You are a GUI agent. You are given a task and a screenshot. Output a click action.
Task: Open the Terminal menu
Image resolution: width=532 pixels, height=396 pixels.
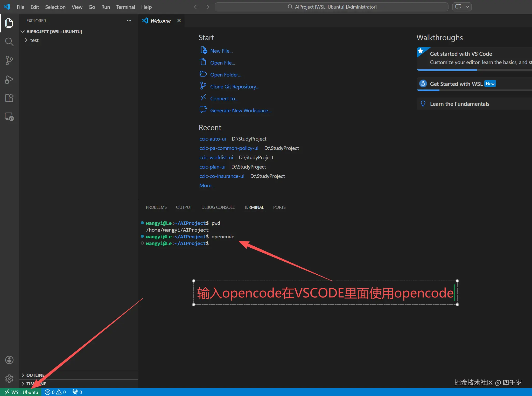(x=125, y=7)
